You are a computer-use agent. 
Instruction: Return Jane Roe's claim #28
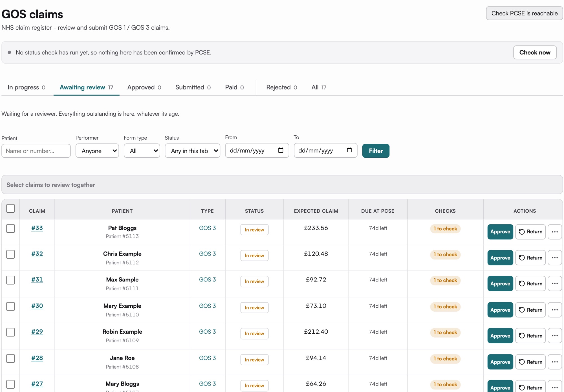530,362
